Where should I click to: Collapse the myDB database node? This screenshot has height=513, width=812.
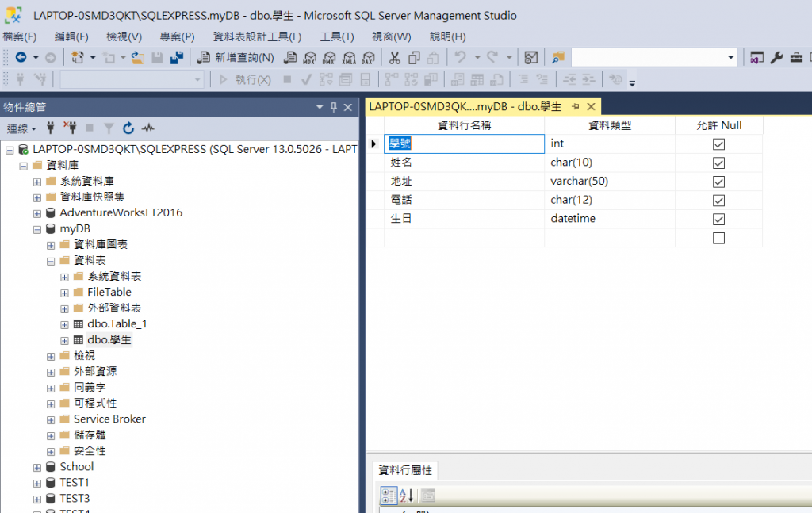[36, 229]
